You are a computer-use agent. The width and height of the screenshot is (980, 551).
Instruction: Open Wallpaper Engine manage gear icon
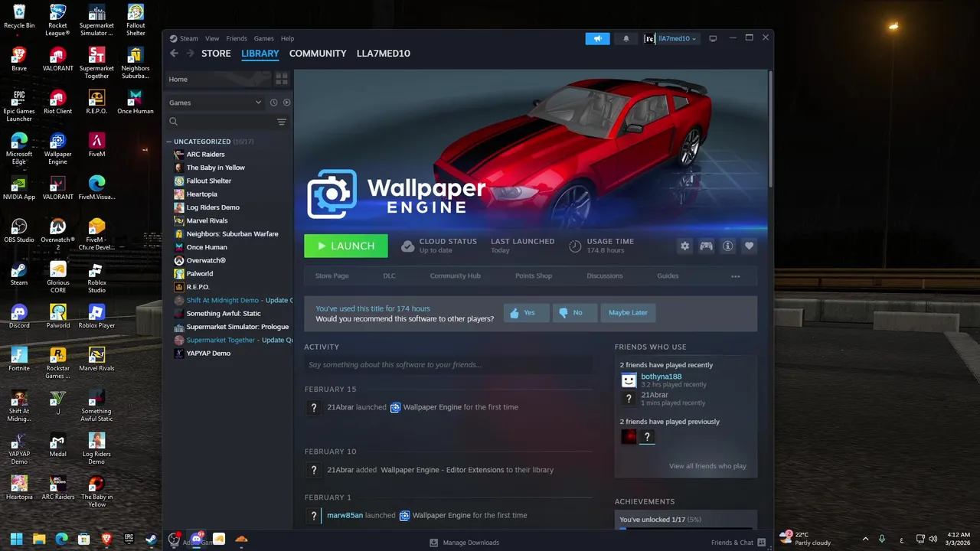coord(684,246)
